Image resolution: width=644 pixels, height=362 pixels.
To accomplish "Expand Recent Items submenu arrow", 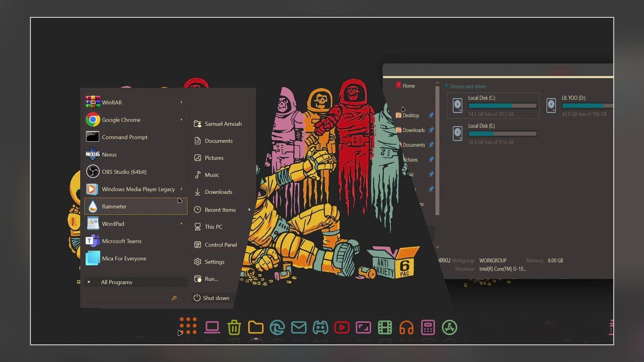I will [250, 209].
